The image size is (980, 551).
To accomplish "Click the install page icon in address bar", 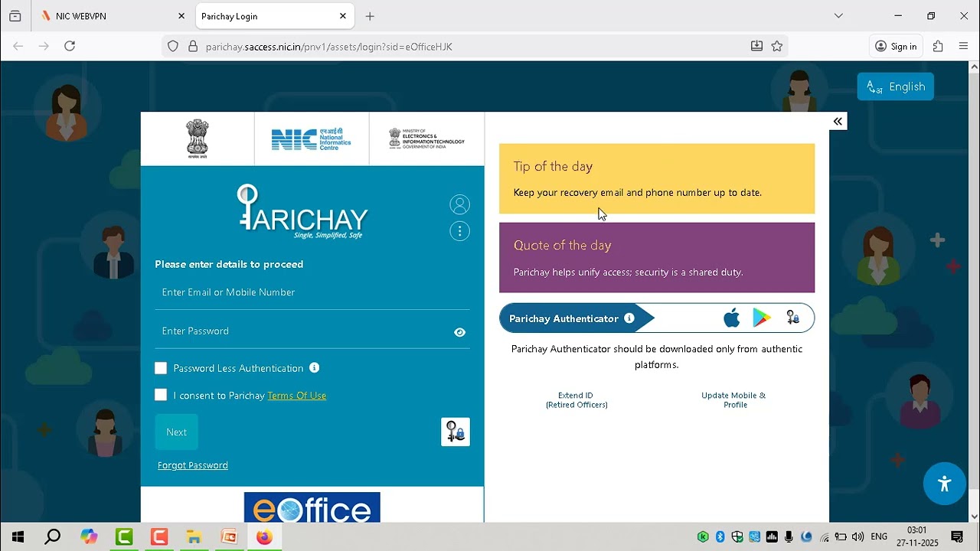I will click(756, 47).
